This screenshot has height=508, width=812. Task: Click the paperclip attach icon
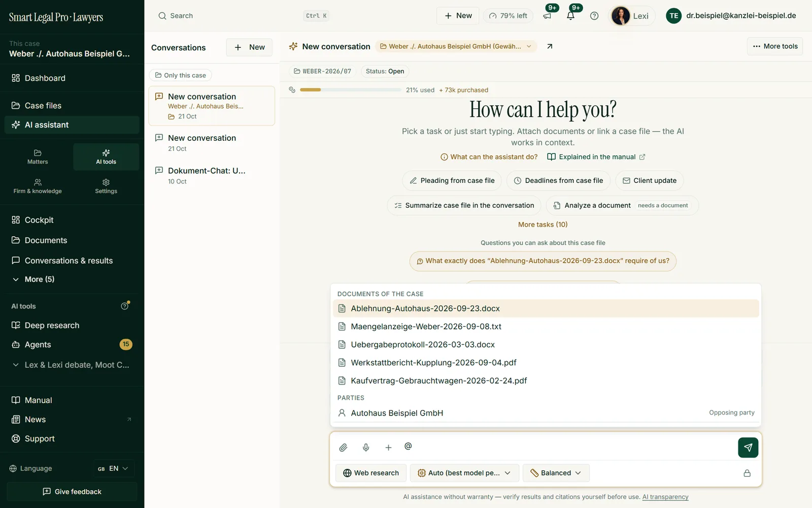point(343,448)
